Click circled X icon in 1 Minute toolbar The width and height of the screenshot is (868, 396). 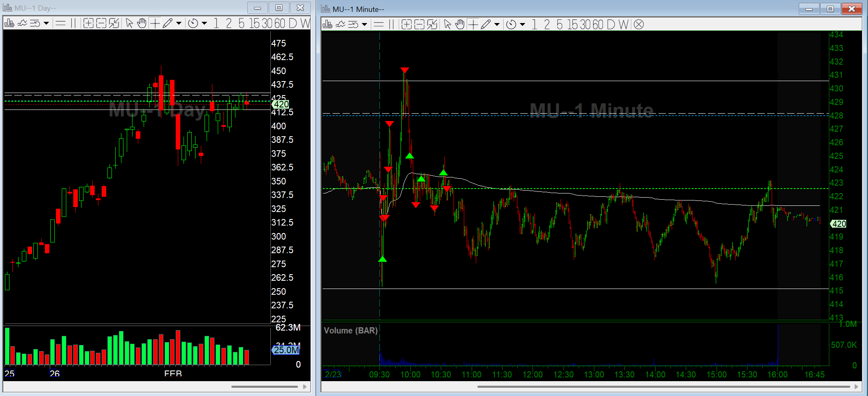639,24
